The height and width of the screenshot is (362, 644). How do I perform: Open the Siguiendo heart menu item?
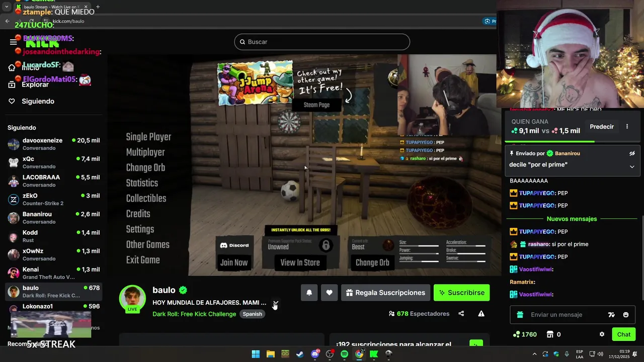(x=31, y=101)
